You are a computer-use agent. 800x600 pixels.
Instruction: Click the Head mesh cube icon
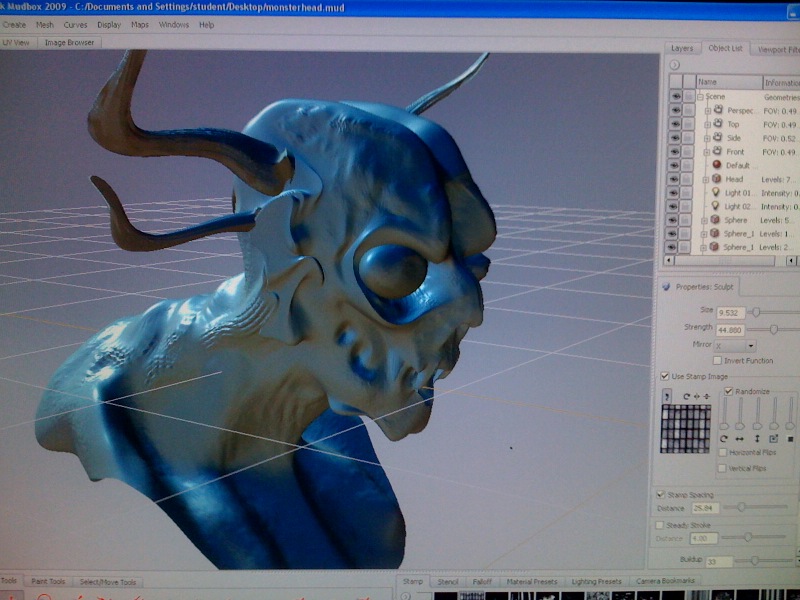point(716,179)
